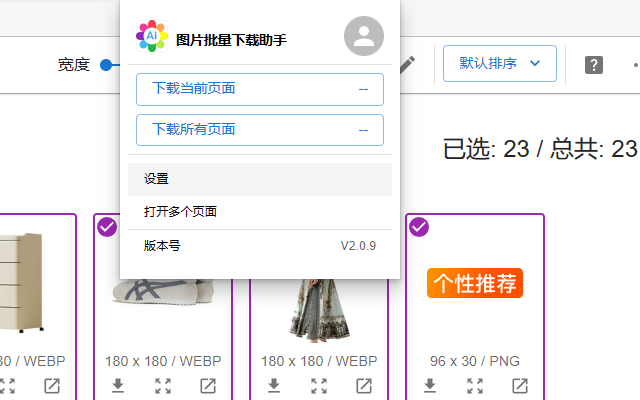
Task: View sneaker image fullscreen
Action: tap(163, 386)
